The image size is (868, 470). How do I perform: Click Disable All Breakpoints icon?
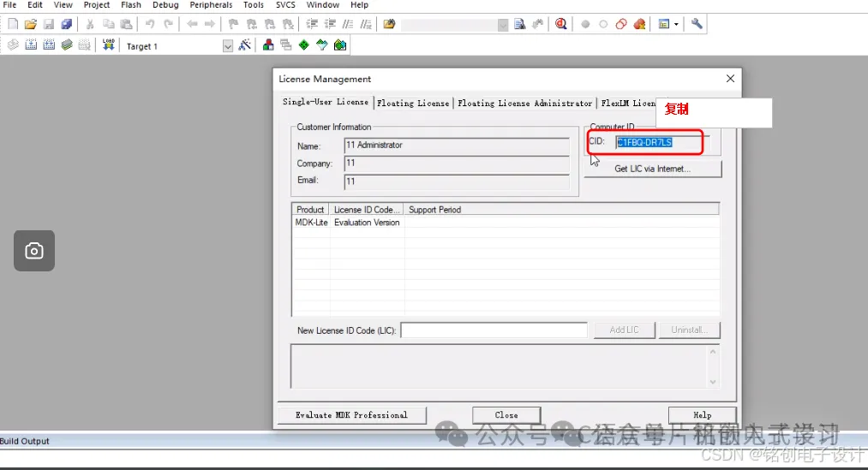tap(621, 24)
